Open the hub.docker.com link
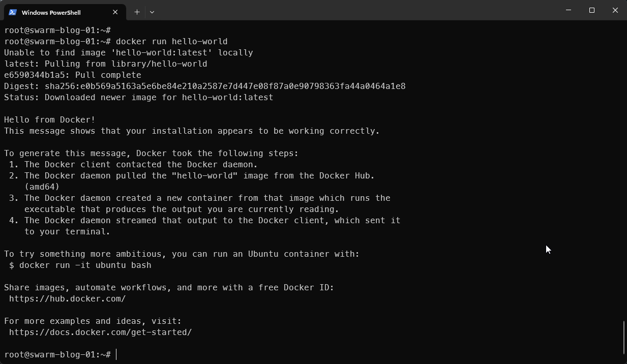The height and width of the screenshot is (364, 627). tap(67, 298)
